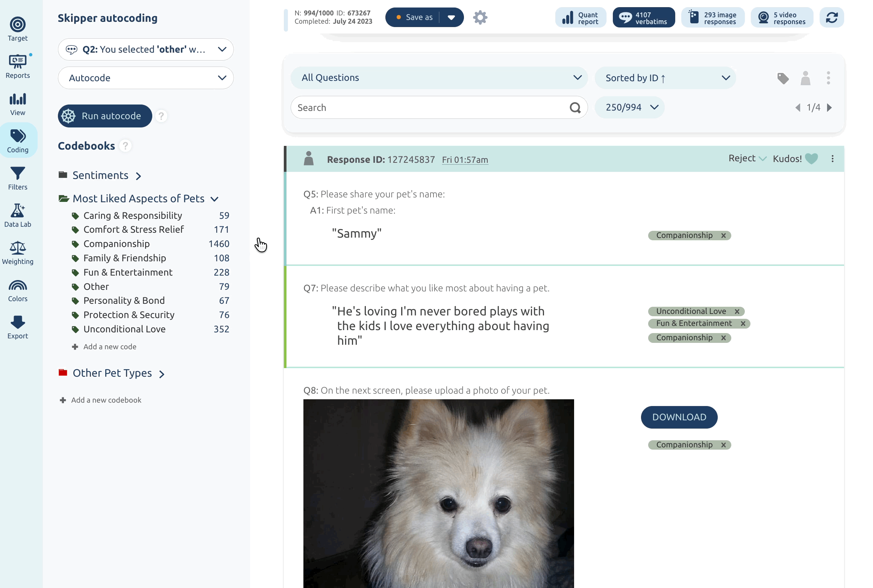
Task: Click the DOWNLOAD photo button
Action: pos(679,417)
